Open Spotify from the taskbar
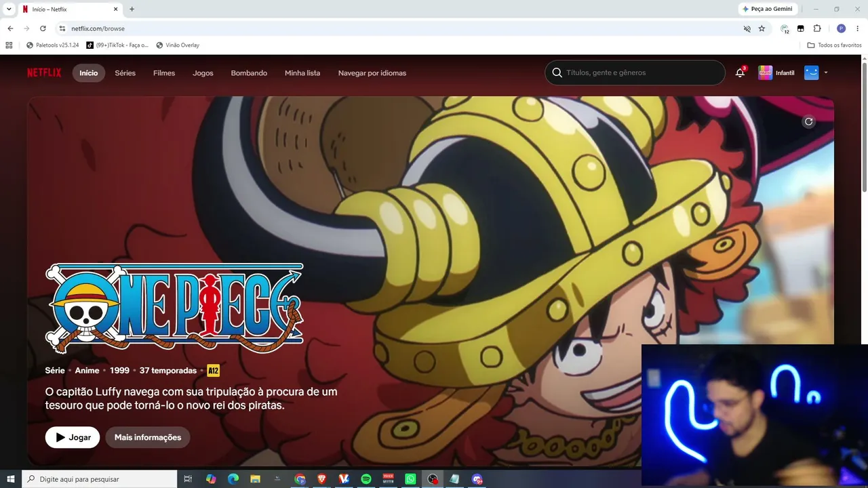Viewport: 868px width, 488px height. [x=366, y=479]
